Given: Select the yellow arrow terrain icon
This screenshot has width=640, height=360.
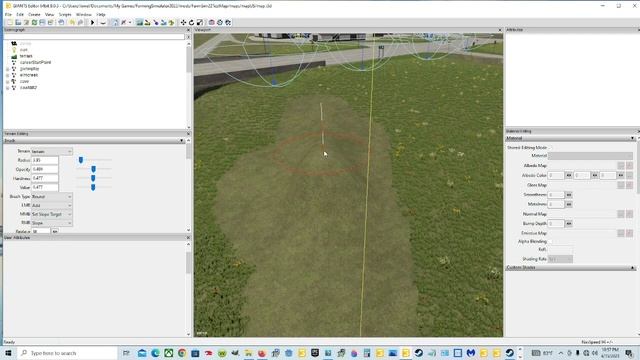Looking at the screenshot, I should point(171,22).
